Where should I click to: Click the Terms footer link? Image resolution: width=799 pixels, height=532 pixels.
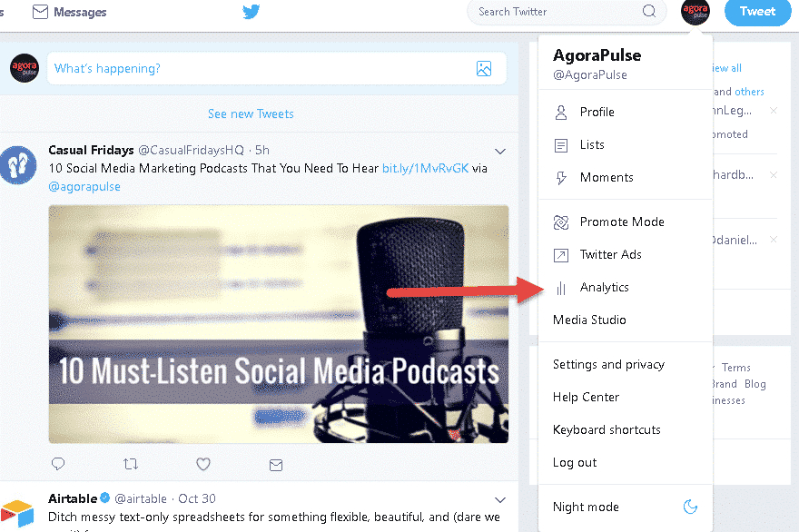735,368
